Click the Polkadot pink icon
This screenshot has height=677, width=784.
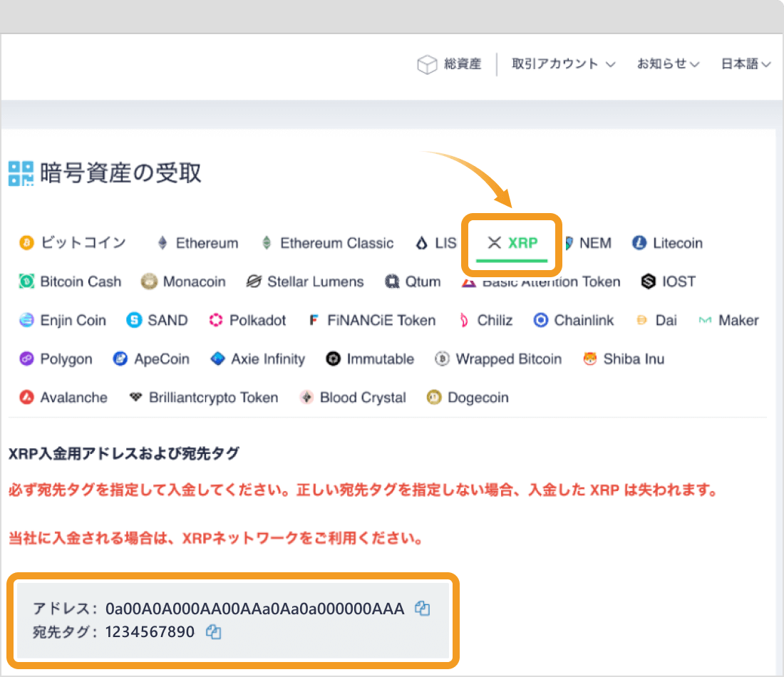click(x=216, y=321)
